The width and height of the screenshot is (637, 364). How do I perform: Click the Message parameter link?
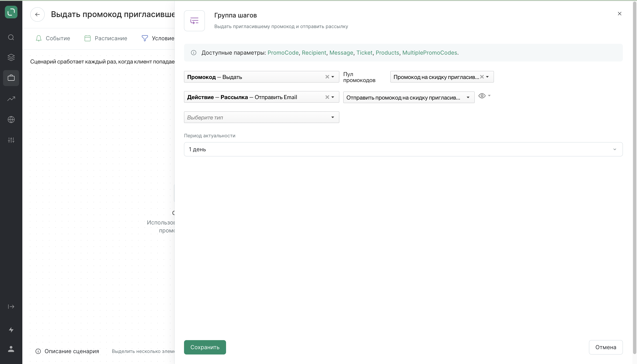point(341,53)
